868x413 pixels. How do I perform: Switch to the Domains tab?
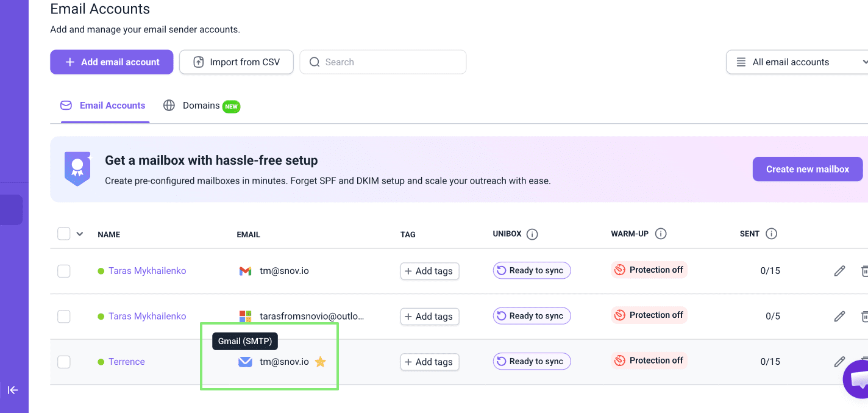pyautogui.click(x=201, y=106)
